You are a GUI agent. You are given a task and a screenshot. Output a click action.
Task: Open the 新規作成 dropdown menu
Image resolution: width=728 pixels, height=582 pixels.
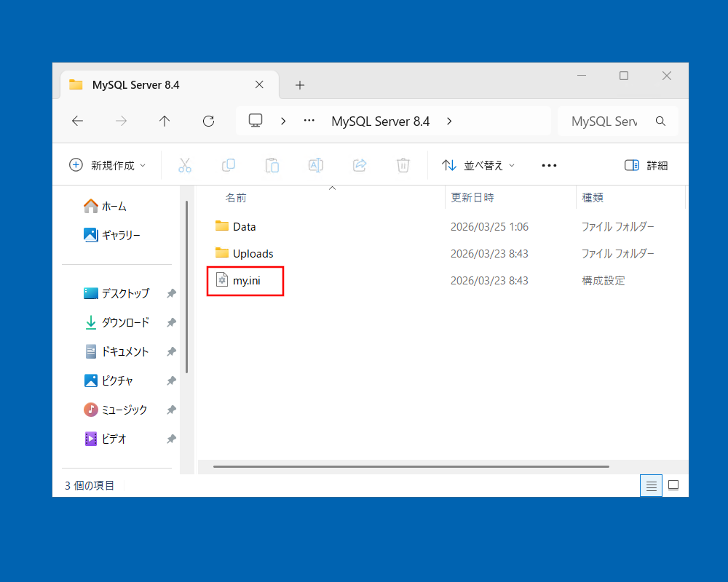[107, 165]
